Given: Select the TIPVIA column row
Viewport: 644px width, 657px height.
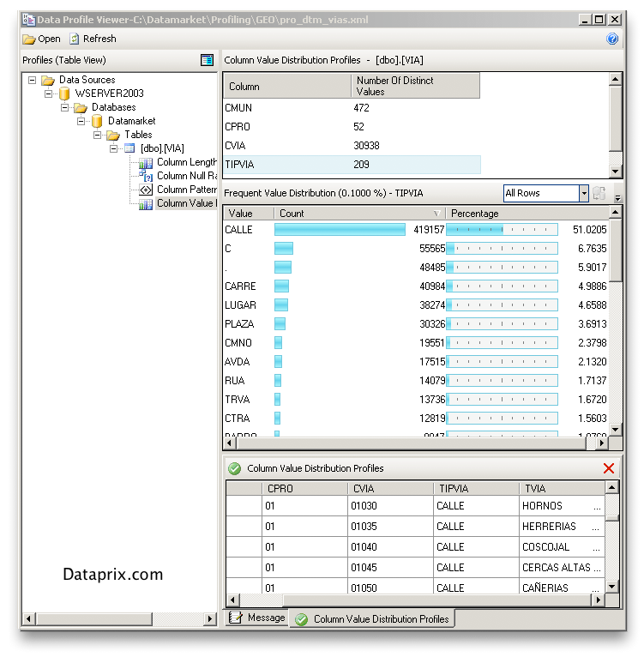Looking at the screenshot, I should tap(352, 165).
